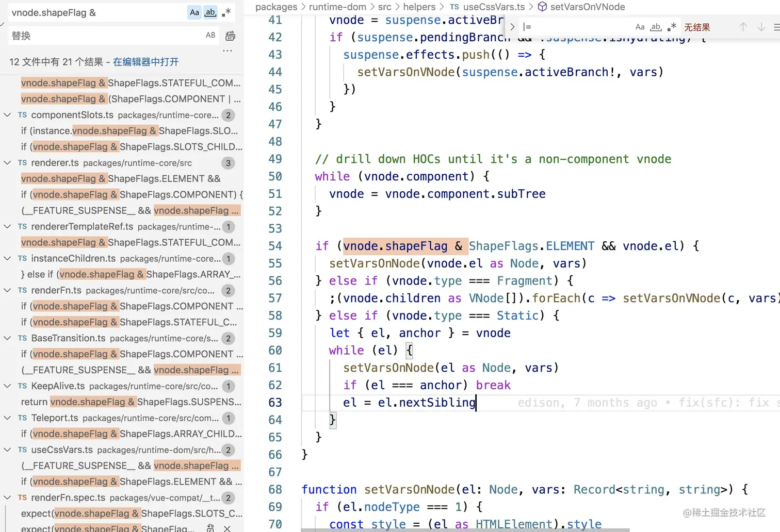Click the Replace All icon
This screenshot has width=780, height=532.
coord(230,36)
